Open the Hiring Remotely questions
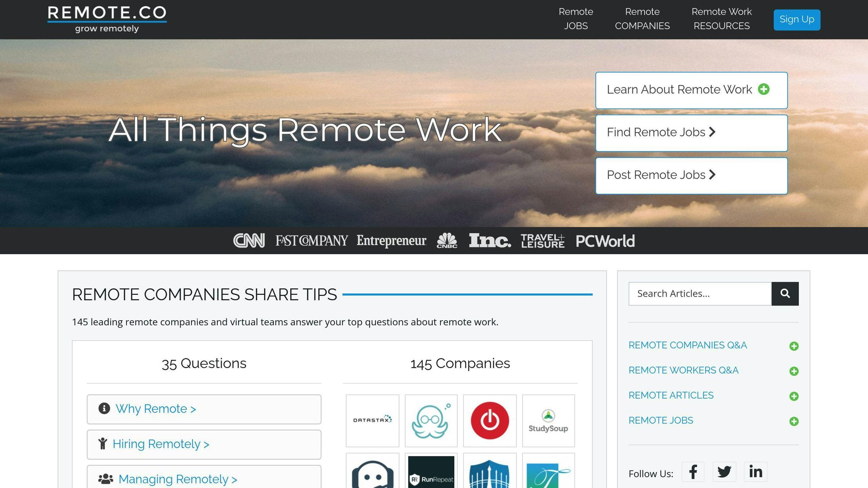This screenshot has width=868, height=488. (204, 444)
